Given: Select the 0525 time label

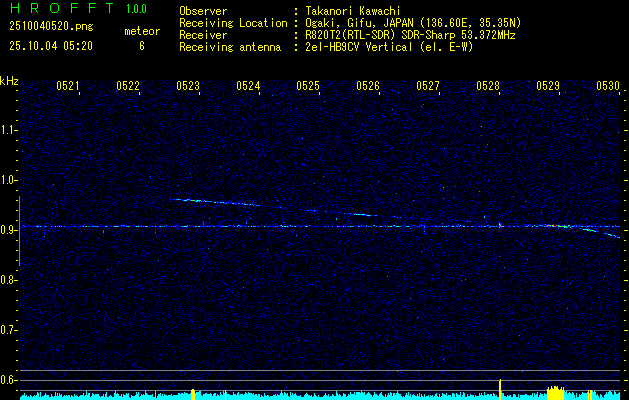Looking at the screenshot, I should click(x=308, y=86).
